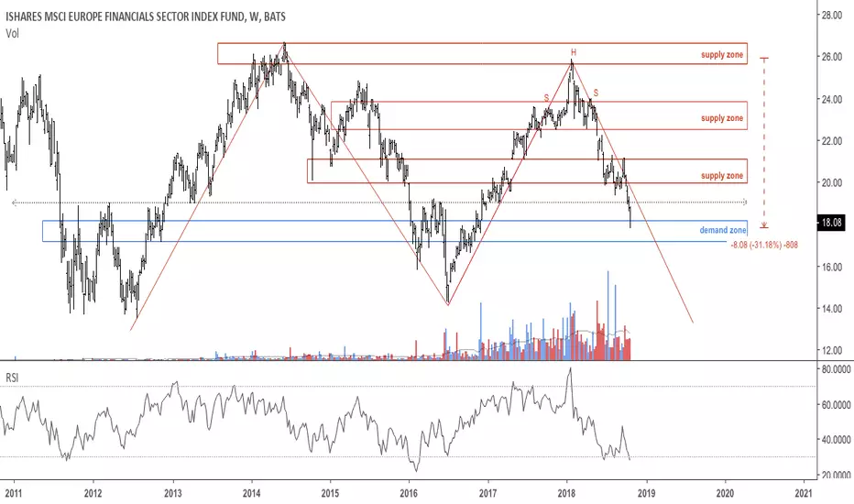Select the supply zone label near 23.00

[722, 118]
